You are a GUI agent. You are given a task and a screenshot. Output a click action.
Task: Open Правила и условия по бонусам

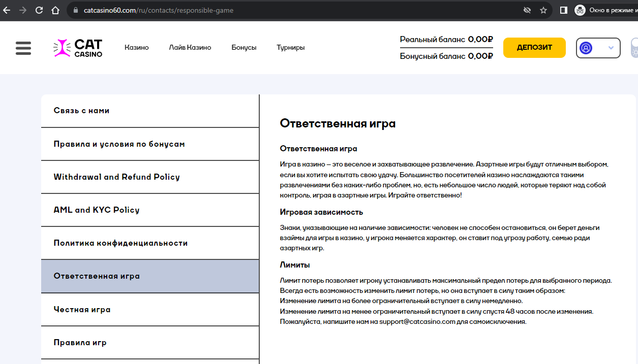coord(150,144)
